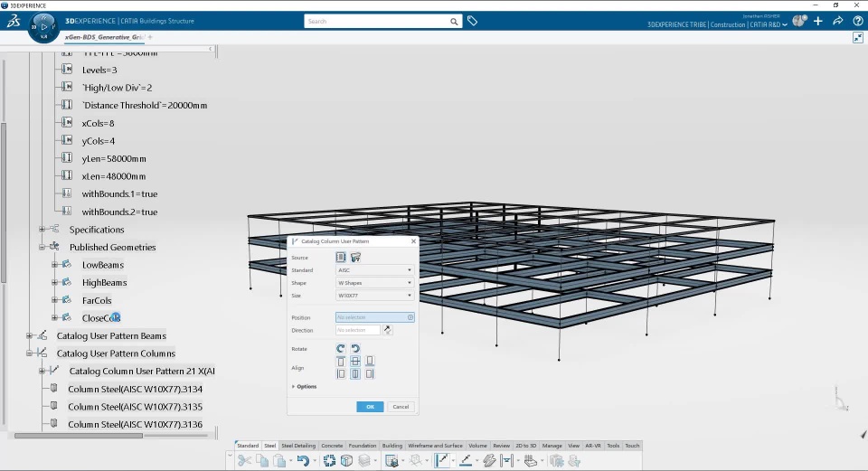868x471 pixels.
Task: Add a new tab with plus button
Action: [150, 37]
